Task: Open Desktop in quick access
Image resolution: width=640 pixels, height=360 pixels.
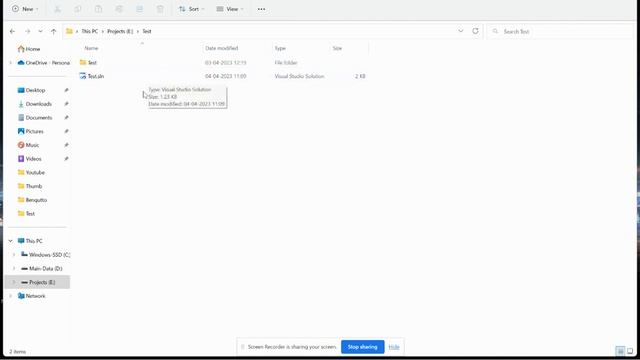Action: (x=31, y=90)
